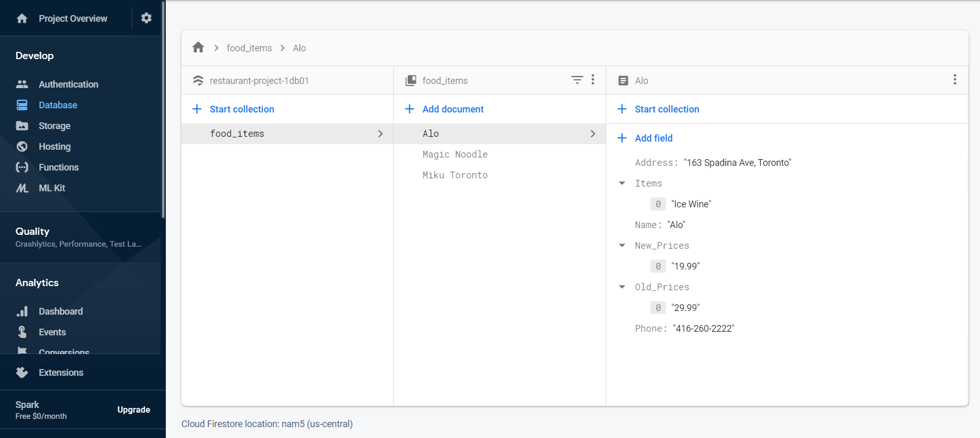
Task: Click the Extensions icon in sidebar
Action: pyautogui.click(x=22, y=372)
